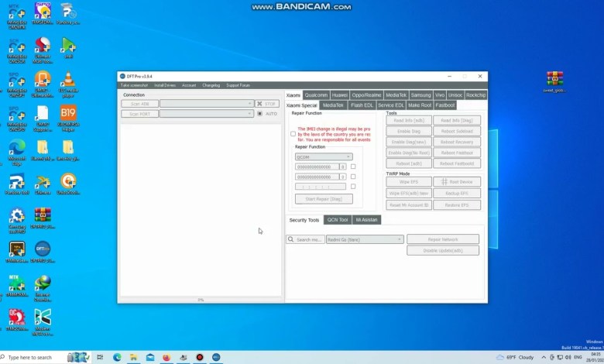Click the magnifier icon in Security Tools search
The width and height of the screenshot is (604, 364).
click(x=291, y=239)
